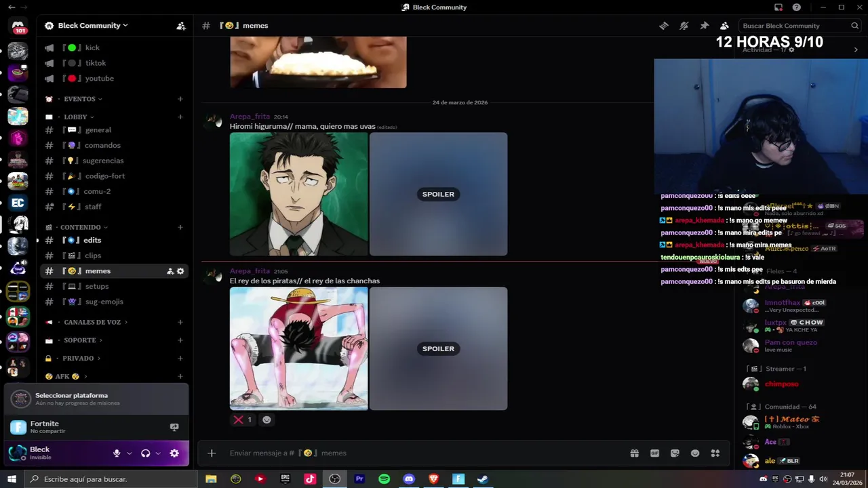Create channel with plus next to SOPORTE
This screenshot has height=488, width=868.
tap(180, 340)
